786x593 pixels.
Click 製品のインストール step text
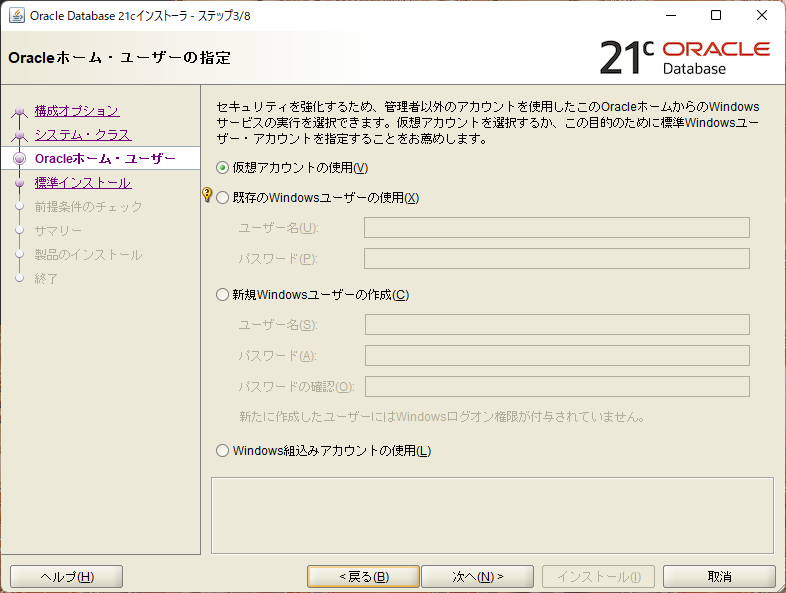coord(88,255)
